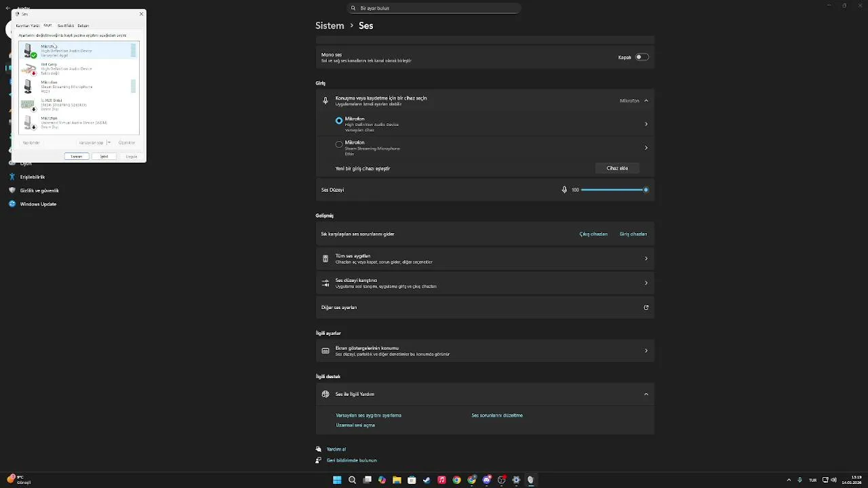Select High Definition Audio Device microphone radio

[x=339, y=121]
